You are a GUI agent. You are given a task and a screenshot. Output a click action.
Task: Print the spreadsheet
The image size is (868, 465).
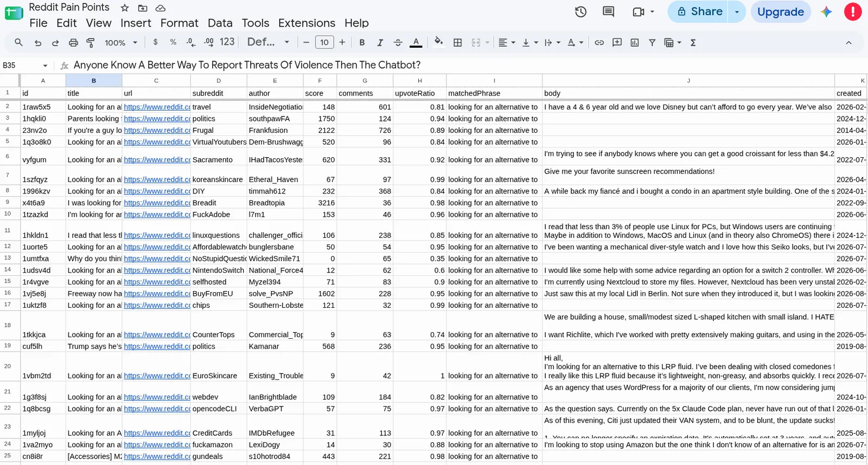73,42
